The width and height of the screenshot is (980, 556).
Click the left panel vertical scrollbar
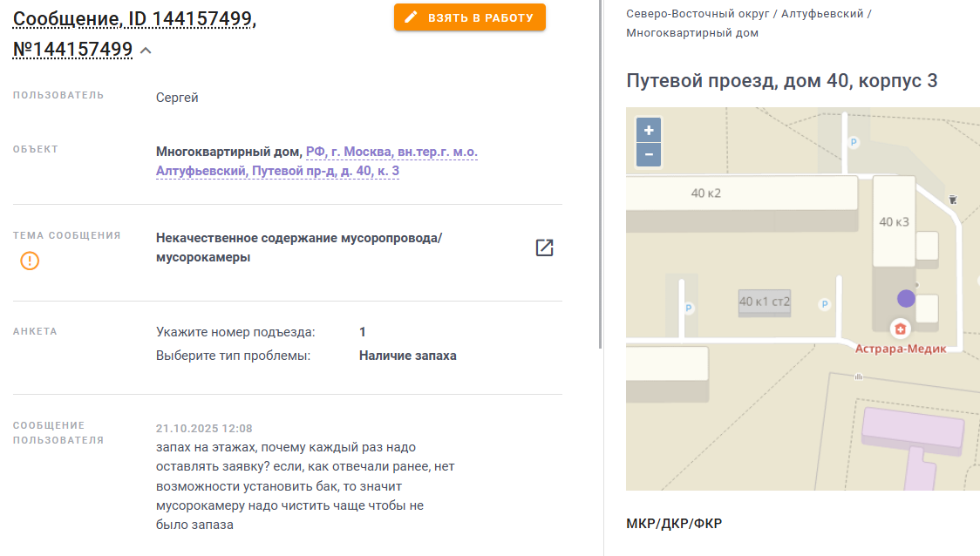click(x=600, y=174)
